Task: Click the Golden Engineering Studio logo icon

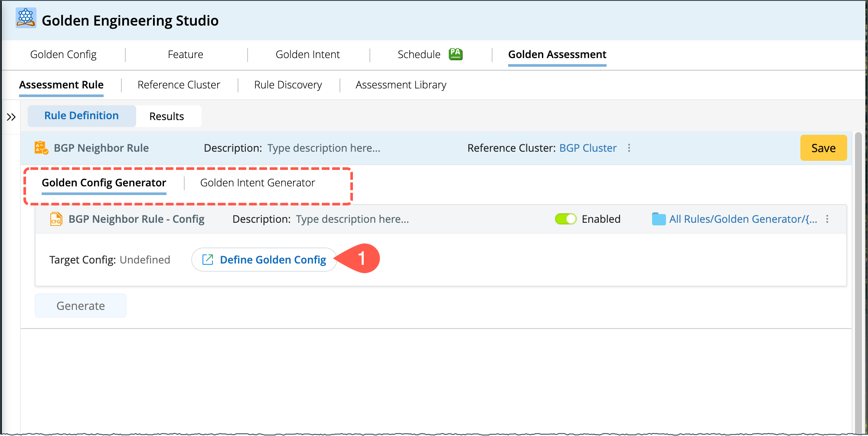Action: coord(26,18)
